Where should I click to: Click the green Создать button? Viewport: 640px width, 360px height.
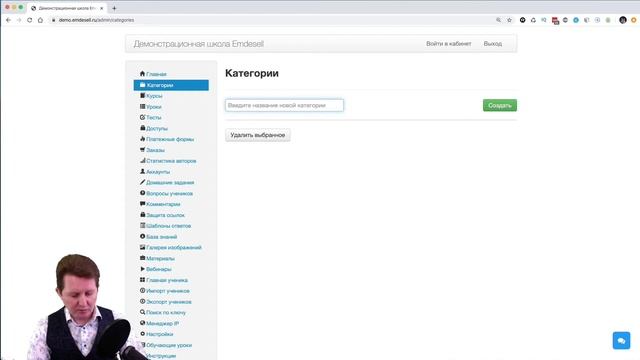[x=500, y=105]
